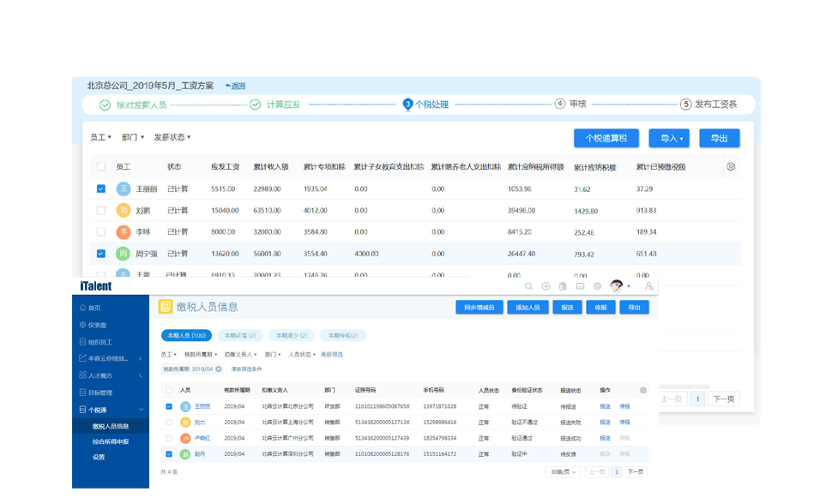The width and height of the screenshot is (832, 504).
Task: Click 56001.80 cell in 周宇强 row
Action: point(267,254)
